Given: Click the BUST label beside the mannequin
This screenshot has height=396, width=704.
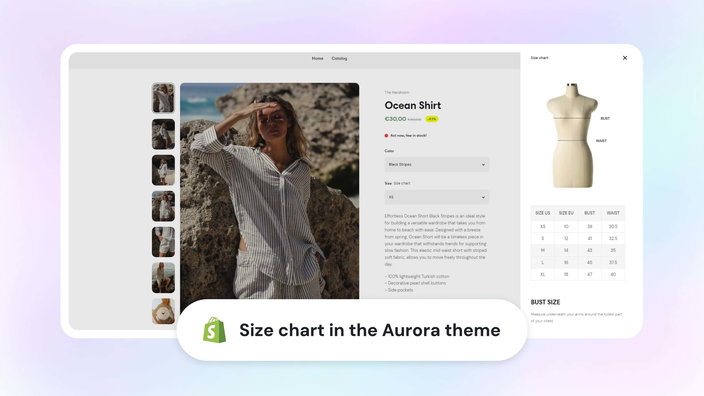Looking at the screenshot, I should coord(605,119).
